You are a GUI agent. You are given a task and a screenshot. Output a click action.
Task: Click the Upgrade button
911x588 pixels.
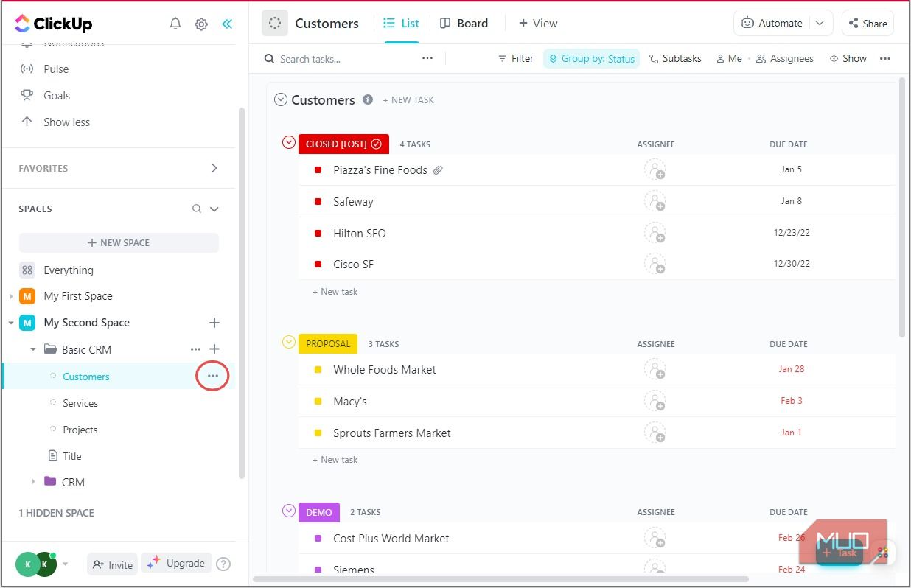click(x=176, y=564)
